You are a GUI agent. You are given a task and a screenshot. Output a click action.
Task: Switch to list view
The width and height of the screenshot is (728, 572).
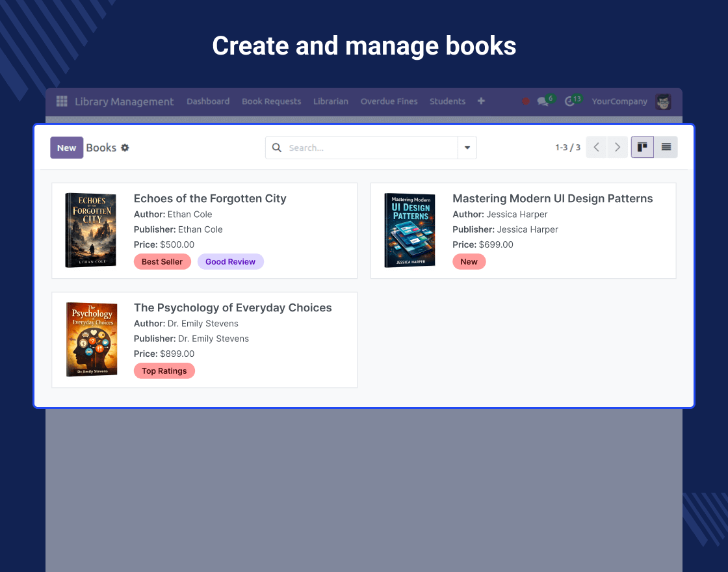666,147
